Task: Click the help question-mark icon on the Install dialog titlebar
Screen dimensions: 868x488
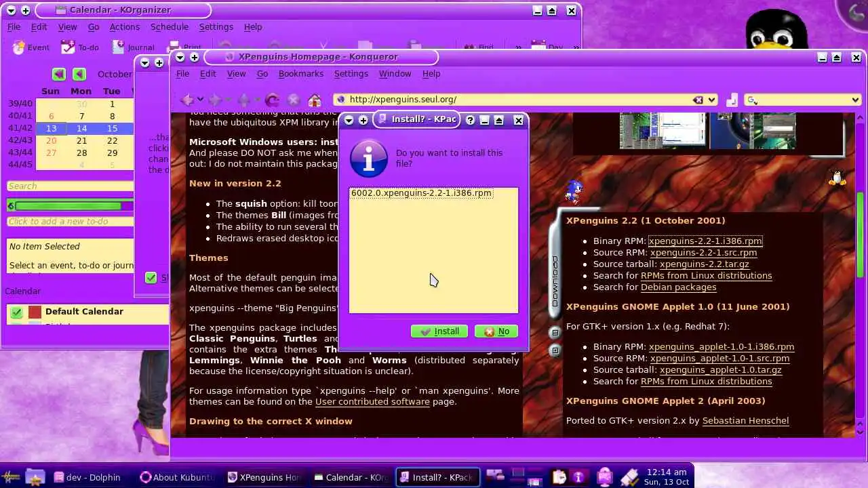Action: pyautogui.click(x=470, y=120)
